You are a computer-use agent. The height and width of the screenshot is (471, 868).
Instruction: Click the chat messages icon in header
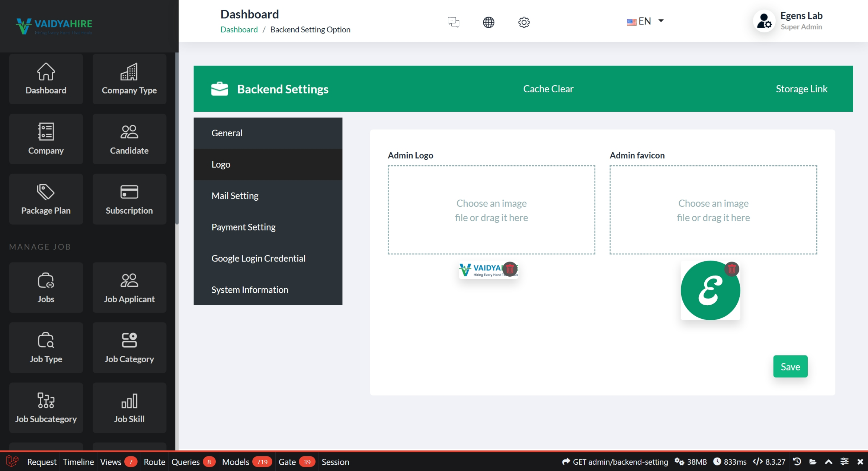click(x=453, y=22)
